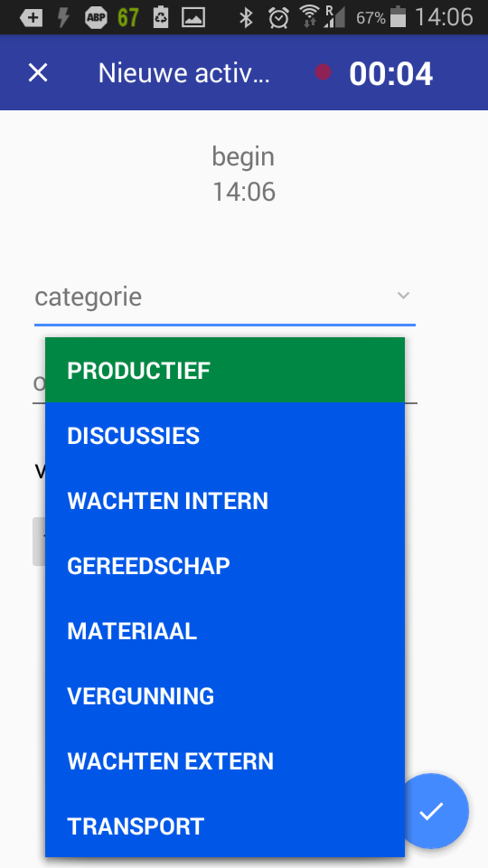This screenshot has height=868, width=488.
Task: Confirm with the blue checkmark button
Action: [x=432, y=811]
